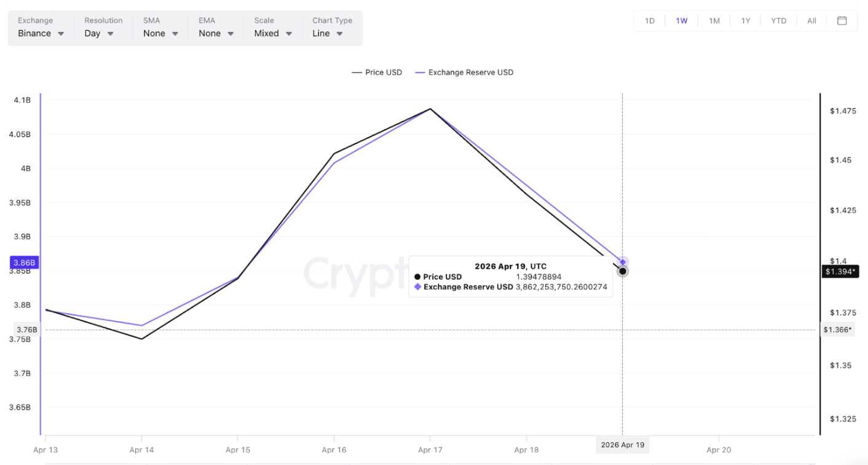Select the 1D time range tab

click(x=650, y=21)
